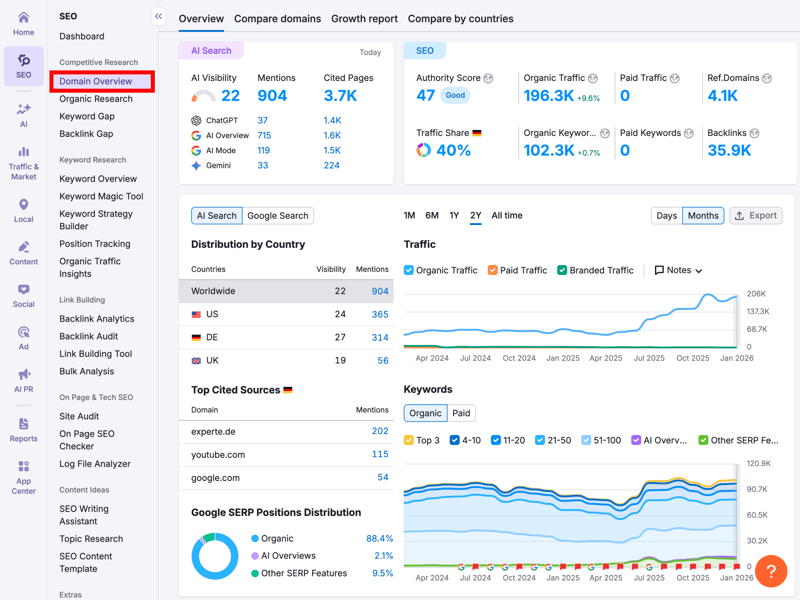Open the AI section icon

[23, 110]
